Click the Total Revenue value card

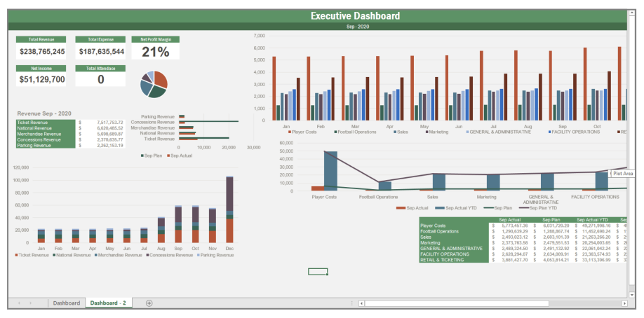tap(42, 51)
